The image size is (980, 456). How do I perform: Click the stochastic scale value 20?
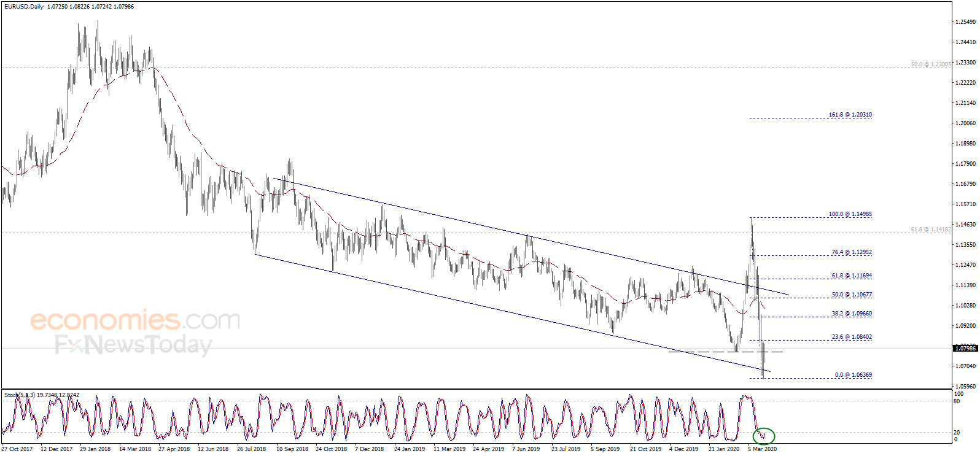pos(957,433)
